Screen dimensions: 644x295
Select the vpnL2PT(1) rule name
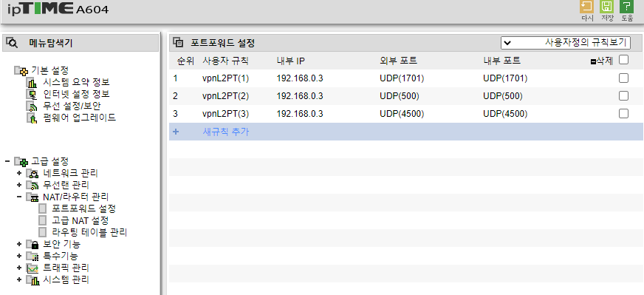point(225,78)
